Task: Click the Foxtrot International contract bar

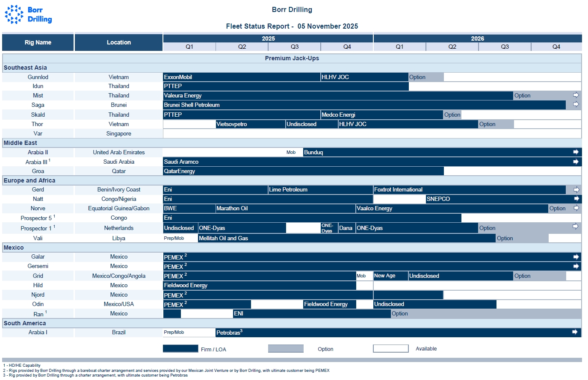Action: coord(469,189)
